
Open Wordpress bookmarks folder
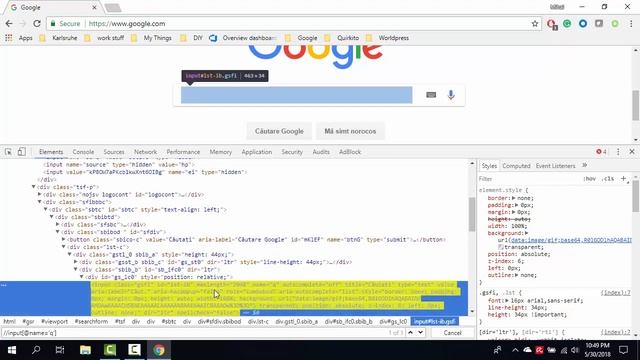pos(387,38)
